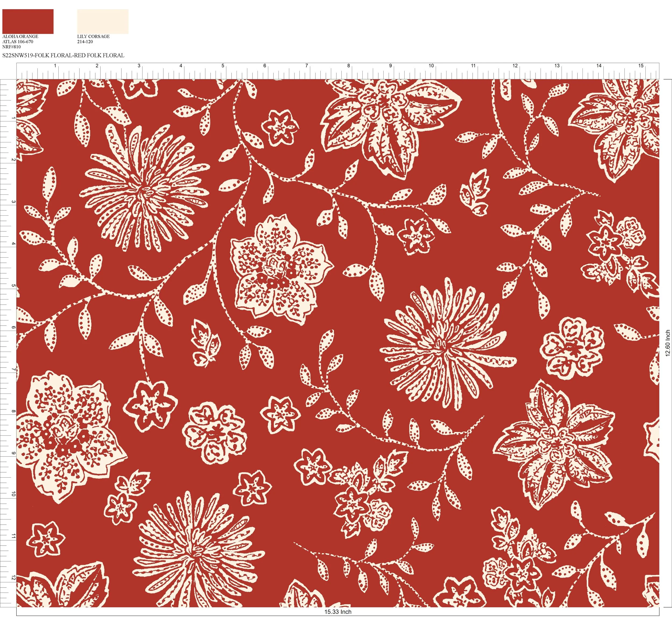Click the number 6 on the left ruler
Viewport: 672px width, 624px height.
pyautogui.click(x=13, y=327)
